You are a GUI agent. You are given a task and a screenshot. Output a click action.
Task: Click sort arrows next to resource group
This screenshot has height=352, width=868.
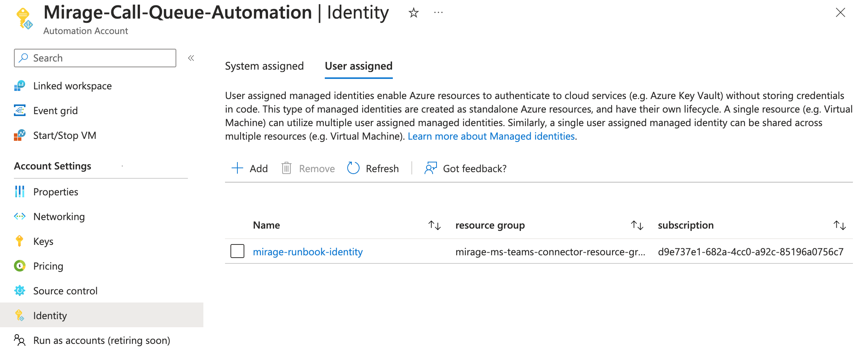[x=637, y=225]
